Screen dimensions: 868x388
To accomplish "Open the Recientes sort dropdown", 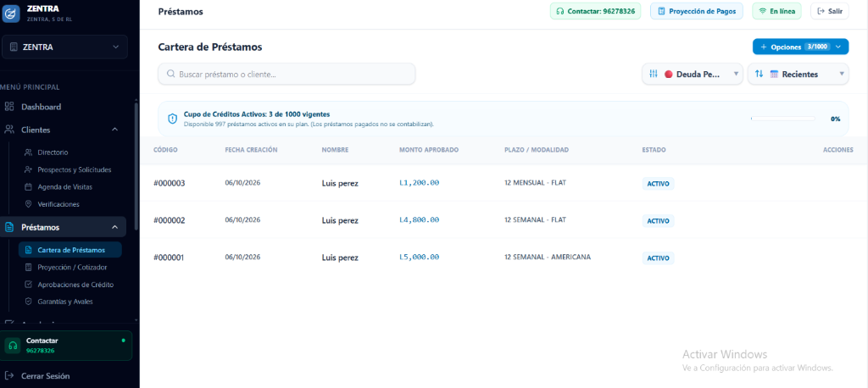I will point(798,75).
